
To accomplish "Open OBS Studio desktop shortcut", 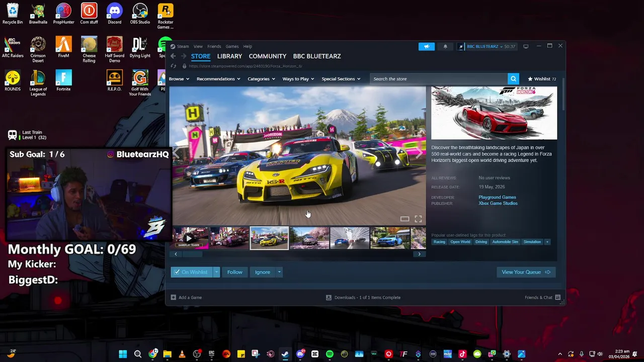I will 140,14.
